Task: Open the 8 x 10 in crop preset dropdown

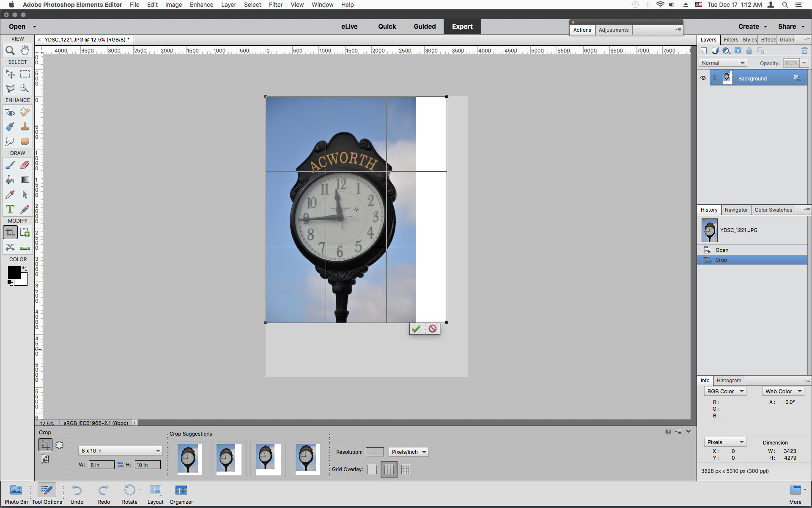Action: [120, 450]
